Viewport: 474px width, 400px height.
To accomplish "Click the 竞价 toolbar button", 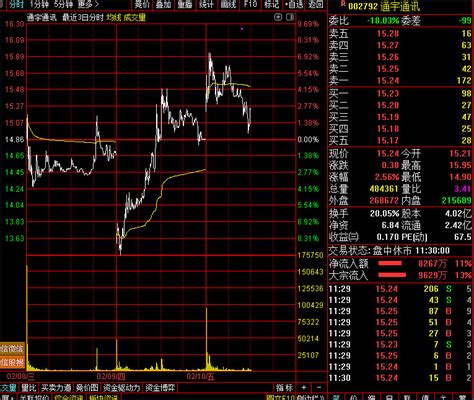I will [143, 4].
